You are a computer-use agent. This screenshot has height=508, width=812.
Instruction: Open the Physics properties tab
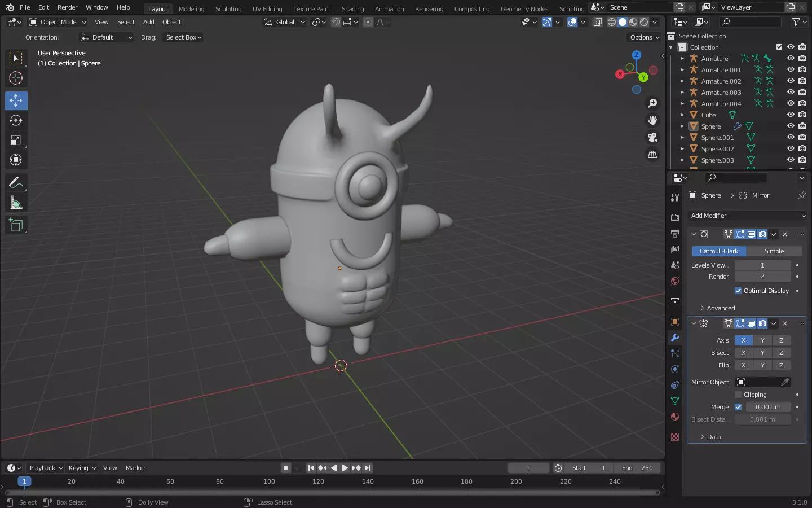tap(675, 369)
